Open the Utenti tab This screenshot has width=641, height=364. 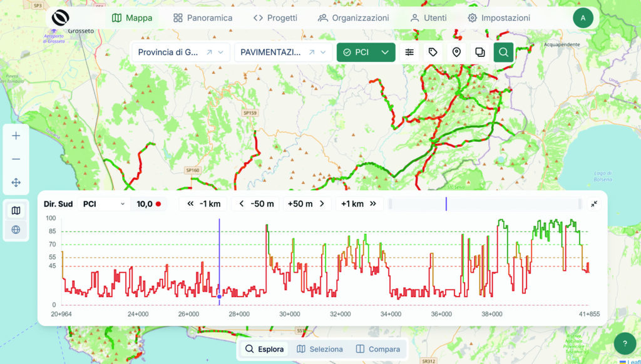coord(428,18)
